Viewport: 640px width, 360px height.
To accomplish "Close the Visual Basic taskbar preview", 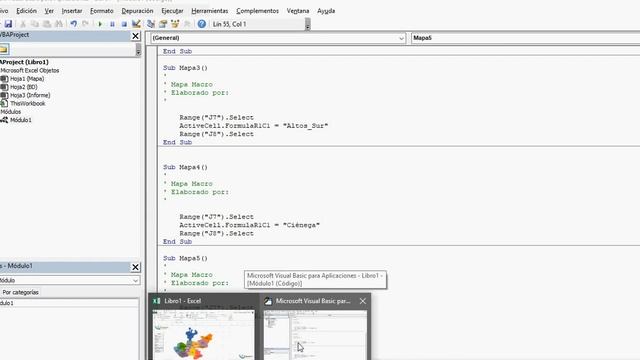I will point(363,301).
